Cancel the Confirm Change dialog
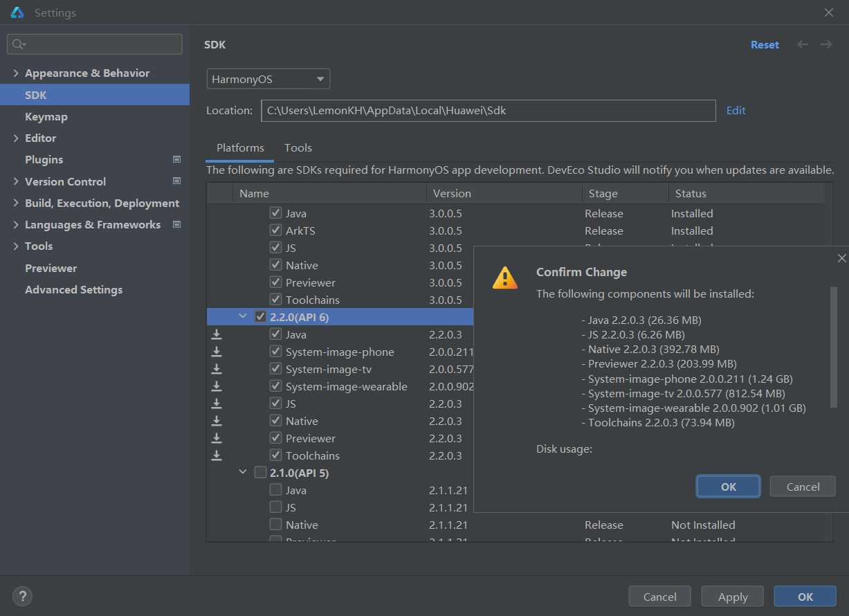Viewport: 849px width, 616px height. pos(803,487)
